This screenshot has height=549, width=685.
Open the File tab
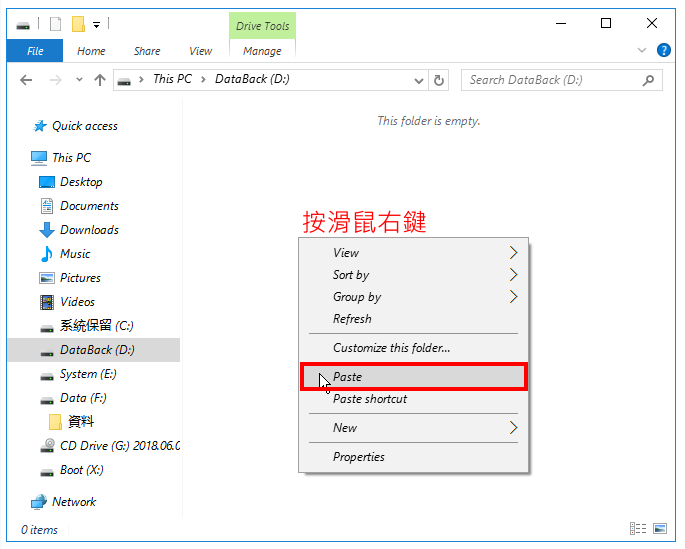(35, 51)
